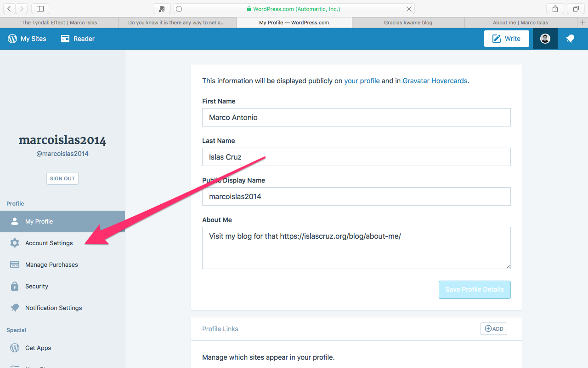The width and height of the screenshot is (588, 368).
Task: Follow the 'your profile' link
Action: (x=362, y=80)
